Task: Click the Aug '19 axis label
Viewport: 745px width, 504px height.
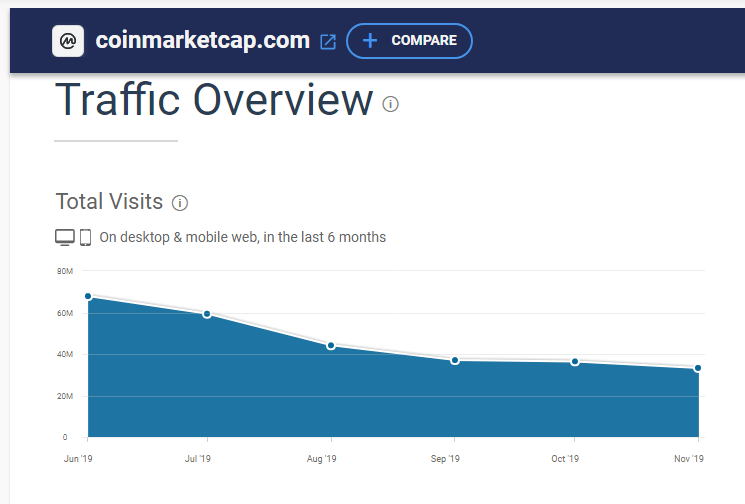Action: point(322,459)
